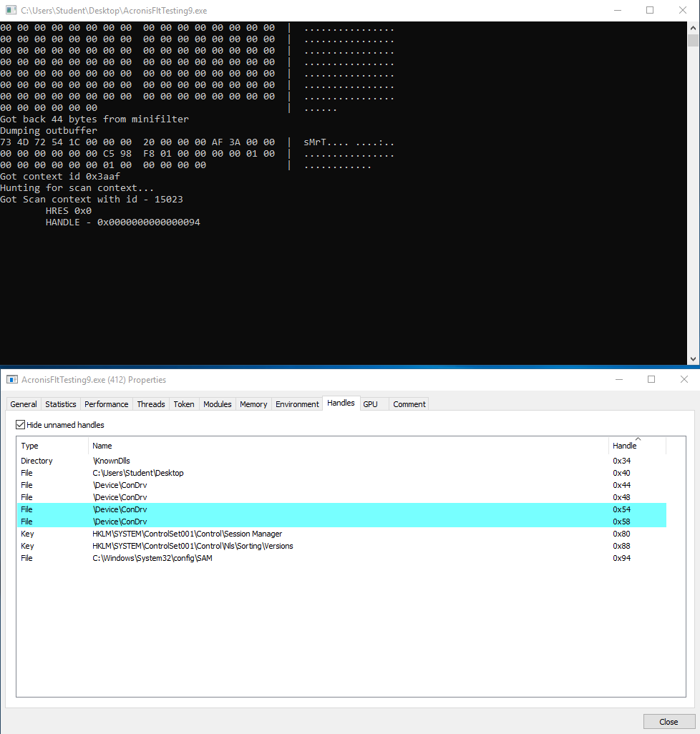Click 'Hunting for scan context...' line

(x=77, y=188)
